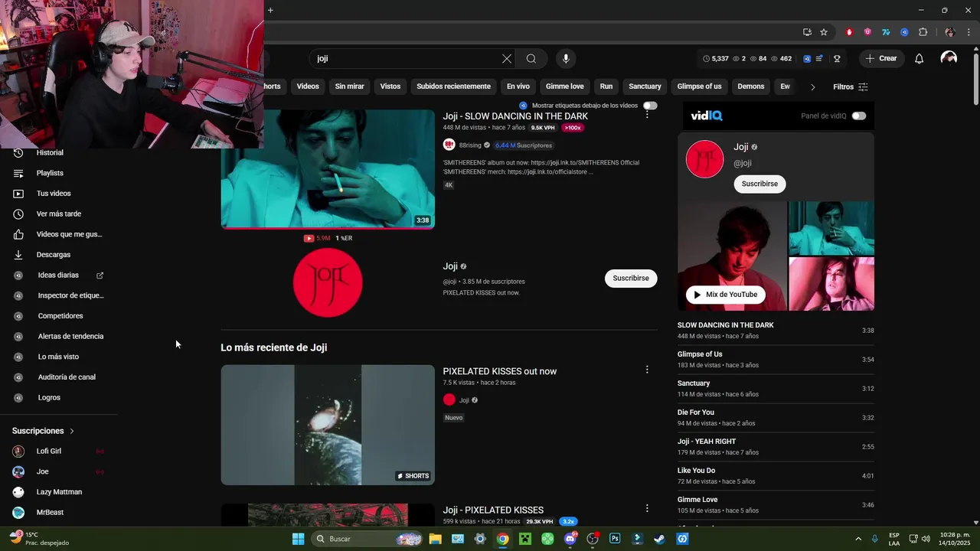Open File Explorer from the taskbar
This screenshot has width=980, height=551.
[x=435, y=539]
